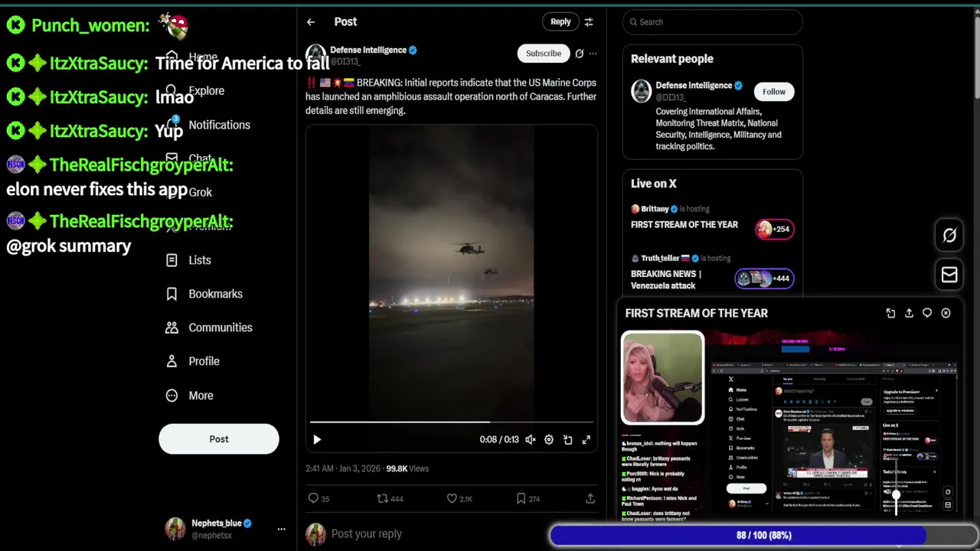This screenshot has width=980, height=551.
Task: Open video settings gear
Action: pyautogui.click(x=549, y=440)
